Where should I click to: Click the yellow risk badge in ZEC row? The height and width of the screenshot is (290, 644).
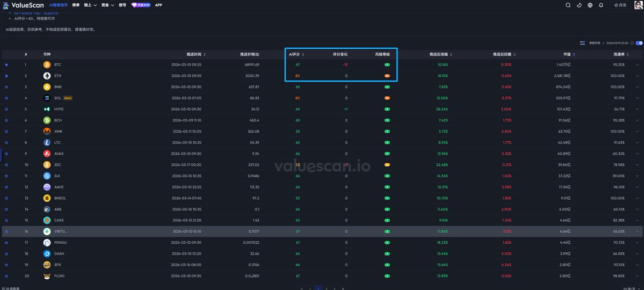tap(387, 164)
